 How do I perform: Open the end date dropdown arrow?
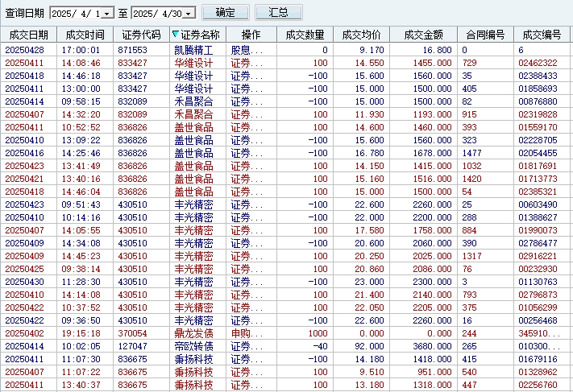tap(189, 14)
